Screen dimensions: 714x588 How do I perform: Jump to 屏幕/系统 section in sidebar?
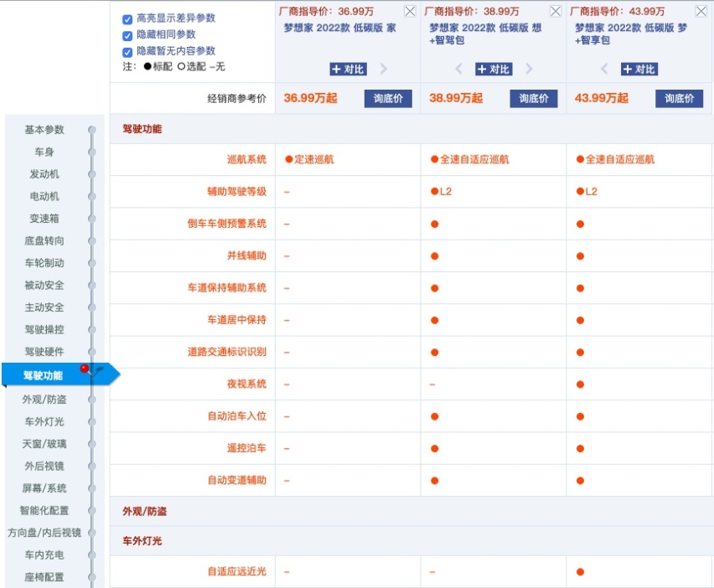coord(44,488)
